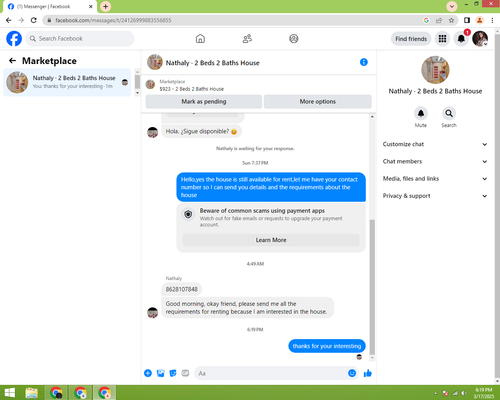500x400 pixels.
Task: Click More options button
Action: [318, 102]
